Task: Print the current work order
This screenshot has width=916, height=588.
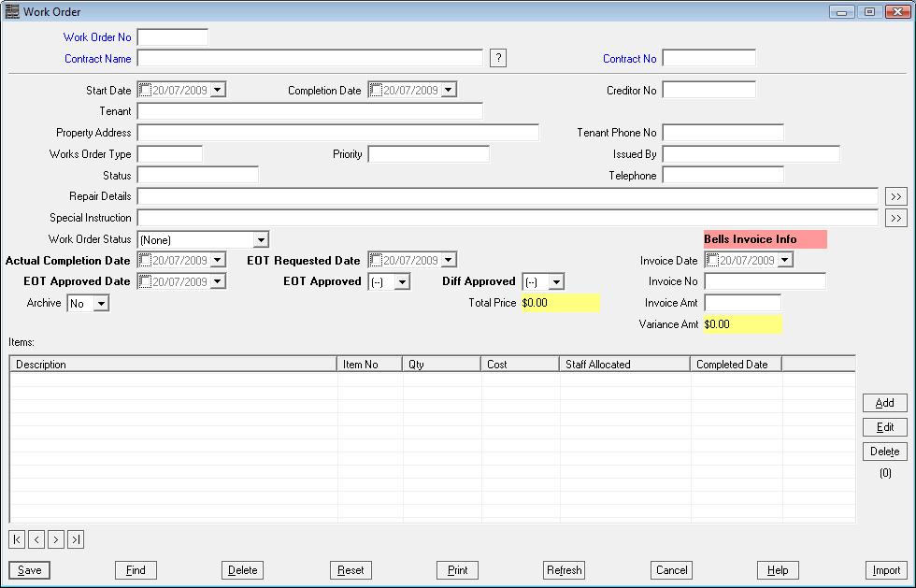Action: (457, 569)
